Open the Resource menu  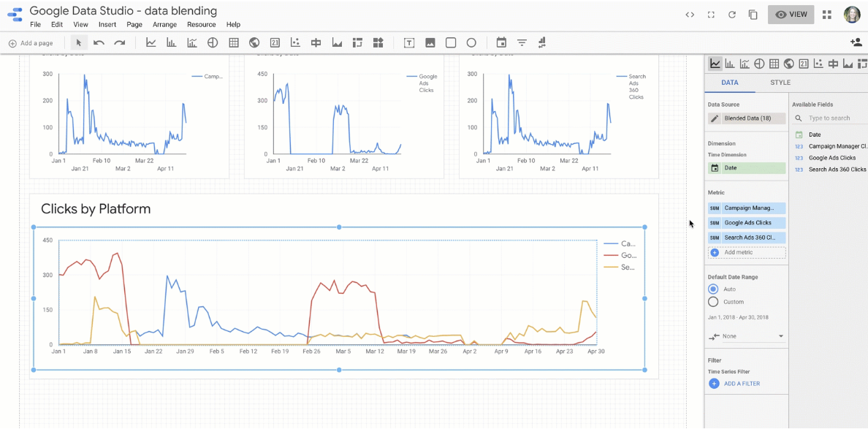click(x=202, y=24)
